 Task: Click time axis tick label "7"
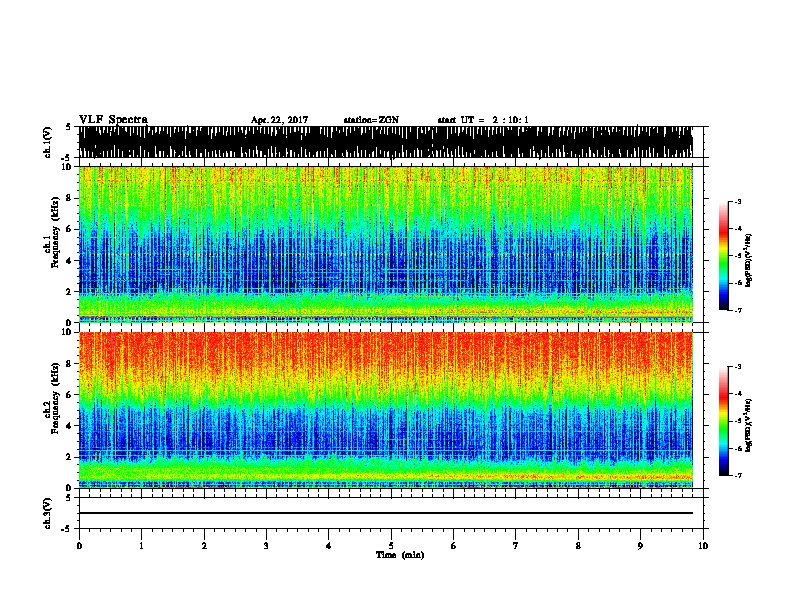click(x=516, y=546)
